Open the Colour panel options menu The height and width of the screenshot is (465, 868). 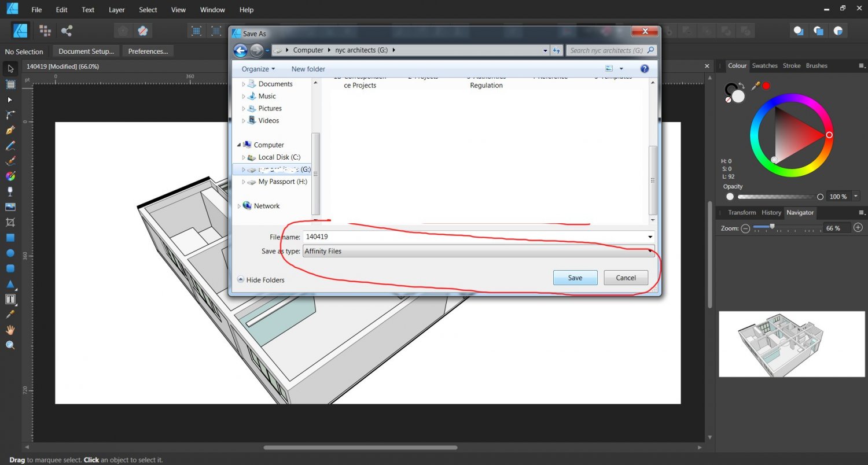click(x=862, y=66)
